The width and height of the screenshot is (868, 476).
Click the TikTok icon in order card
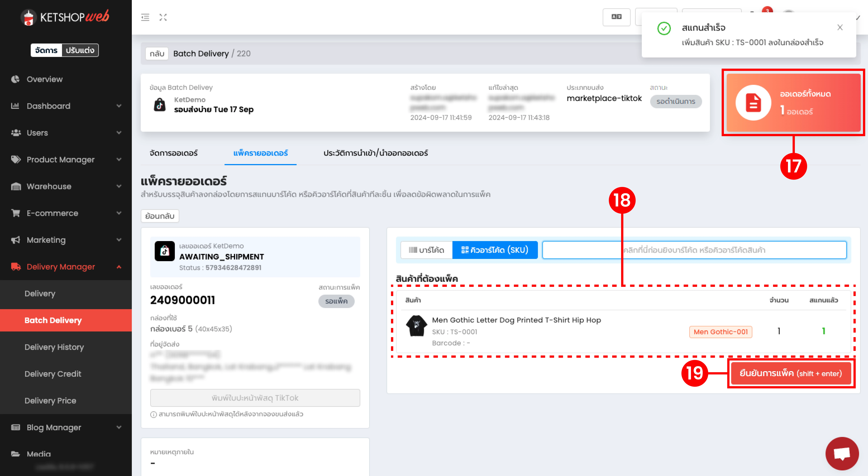[164, 251]
